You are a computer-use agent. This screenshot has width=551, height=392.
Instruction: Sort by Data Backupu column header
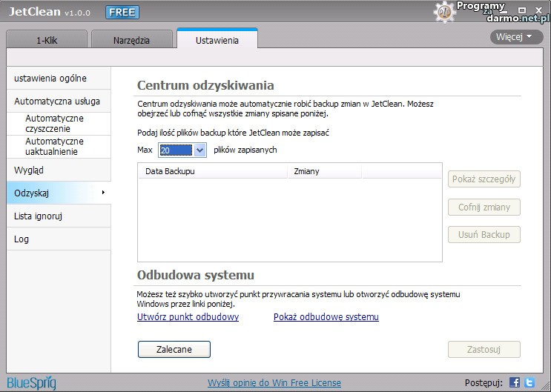[x=212, y=171]
